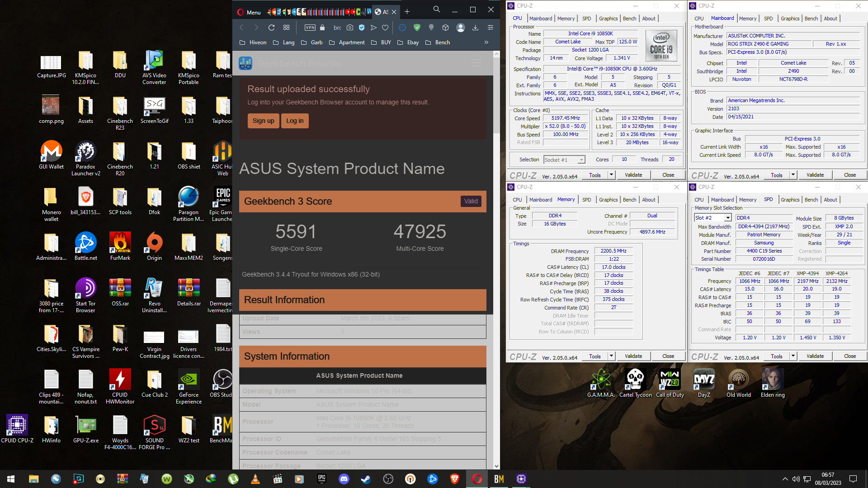This screenshot has width=868, height=488.
Task: Click the Core Speed value field
Action: tap(566, 118)
